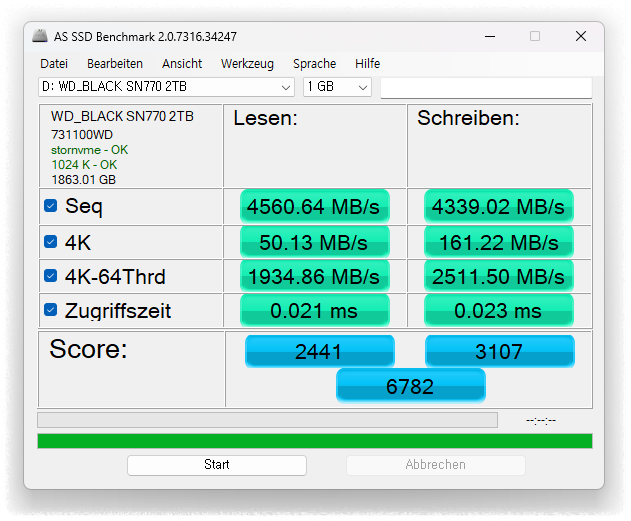Open the Hilfe menu
The height and width of the screenshot is (521, 631).
coord(367,64)
